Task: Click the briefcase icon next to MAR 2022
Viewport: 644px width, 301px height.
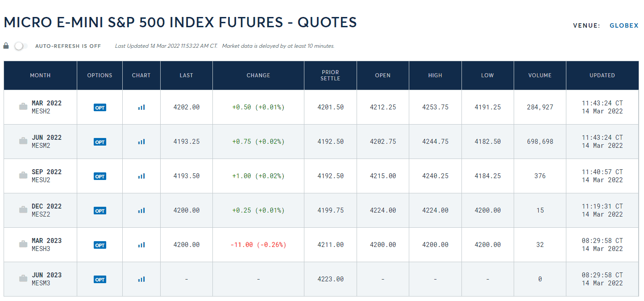Action: 23,106
